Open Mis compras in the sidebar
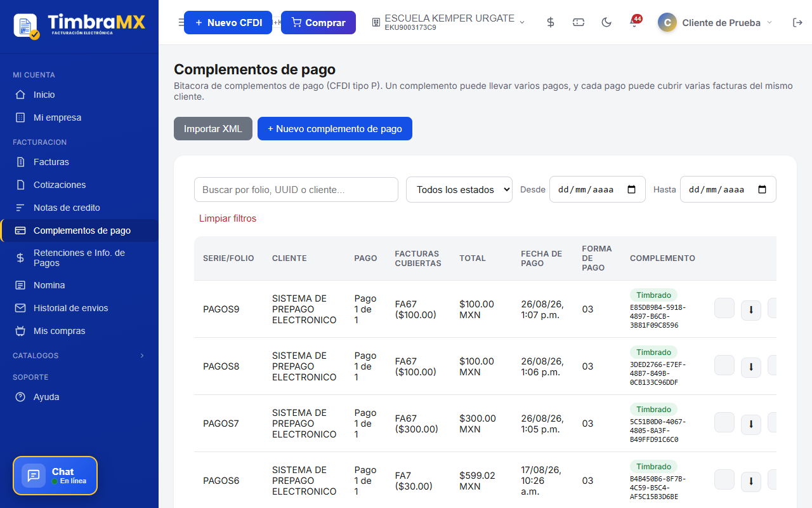The image size is (812, 508). (x=79, y=331)
